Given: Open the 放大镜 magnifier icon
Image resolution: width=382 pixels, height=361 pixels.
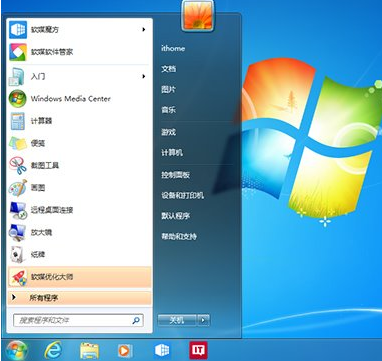Looking at the screenshot, I should 17,232.
